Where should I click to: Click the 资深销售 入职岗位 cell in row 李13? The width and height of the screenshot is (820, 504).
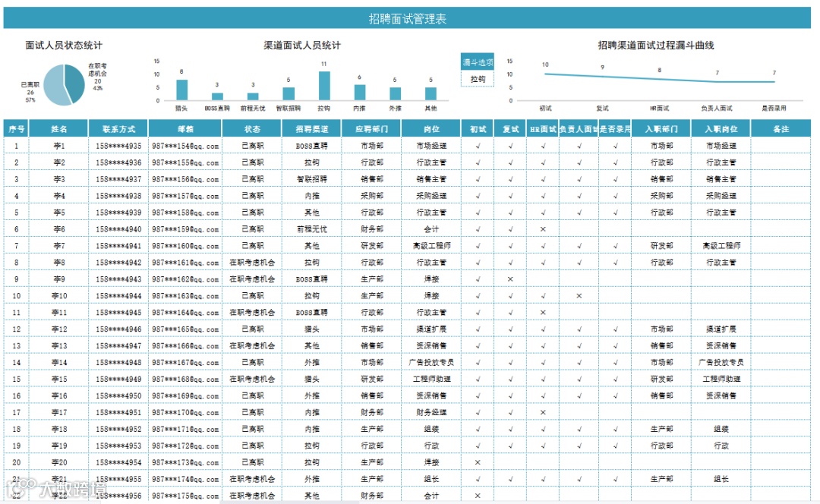pos(721,345)
